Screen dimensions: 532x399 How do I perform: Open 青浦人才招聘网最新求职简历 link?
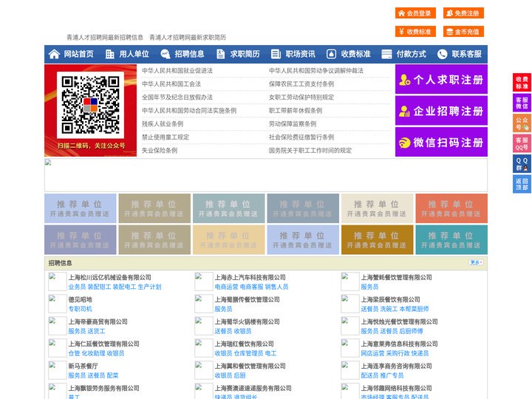point(188,38)
